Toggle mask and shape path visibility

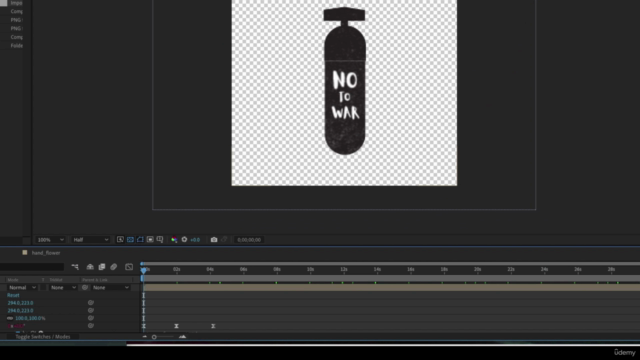tap(140, 240)
